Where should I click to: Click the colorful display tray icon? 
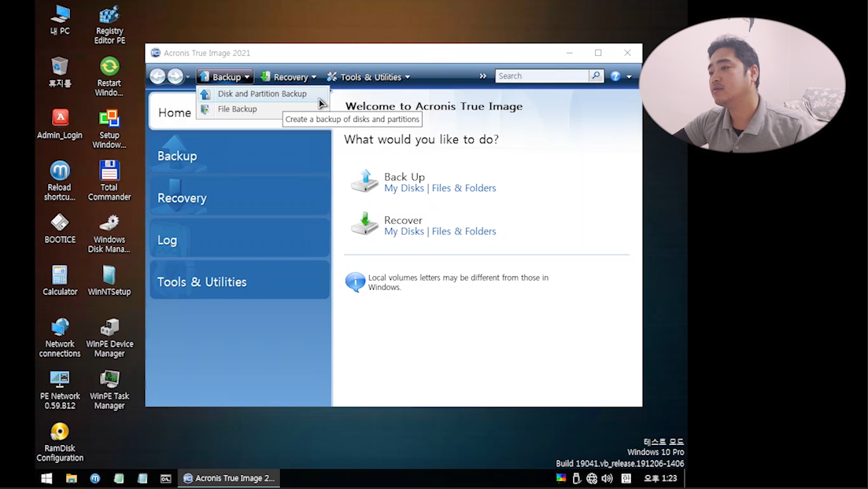561,479
